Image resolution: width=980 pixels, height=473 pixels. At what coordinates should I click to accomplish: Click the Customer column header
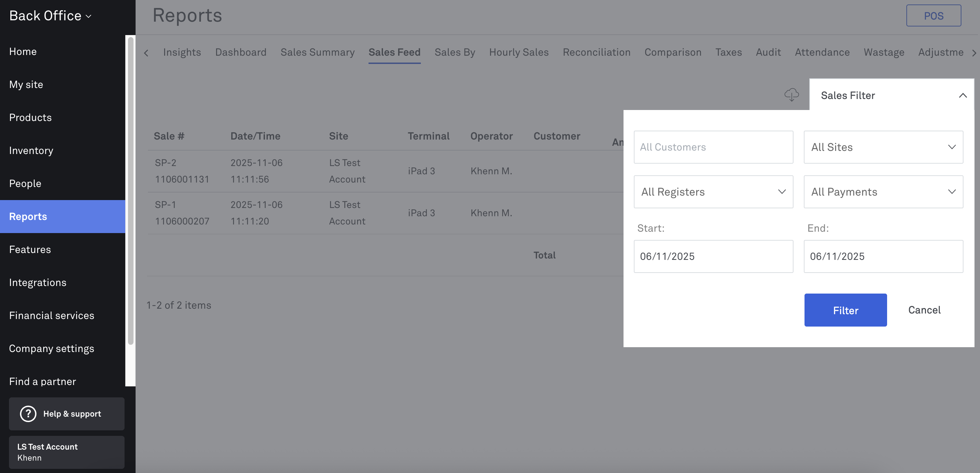(556, 136)
